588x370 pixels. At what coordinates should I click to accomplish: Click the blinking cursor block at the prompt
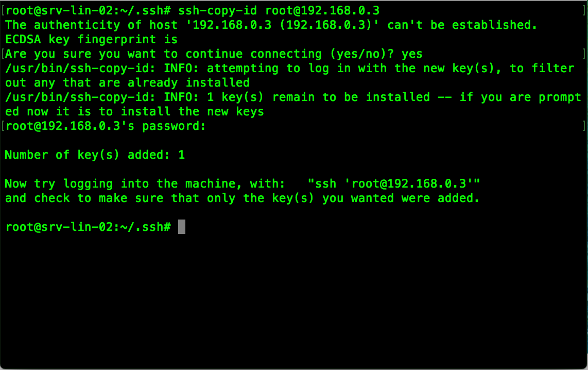click(181, 227)
